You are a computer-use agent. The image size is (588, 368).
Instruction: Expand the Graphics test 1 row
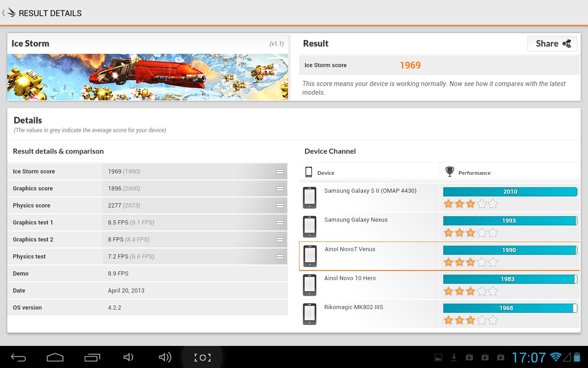(x=279, y=223)
